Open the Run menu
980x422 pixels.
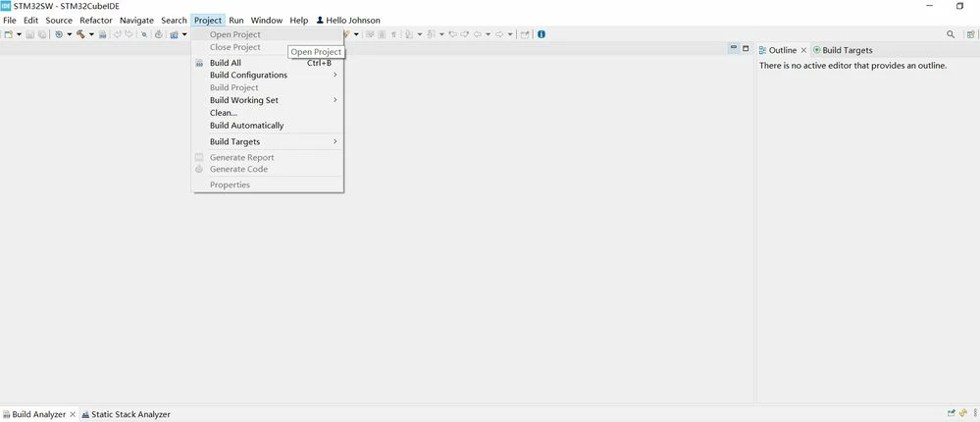pos(236,20)
